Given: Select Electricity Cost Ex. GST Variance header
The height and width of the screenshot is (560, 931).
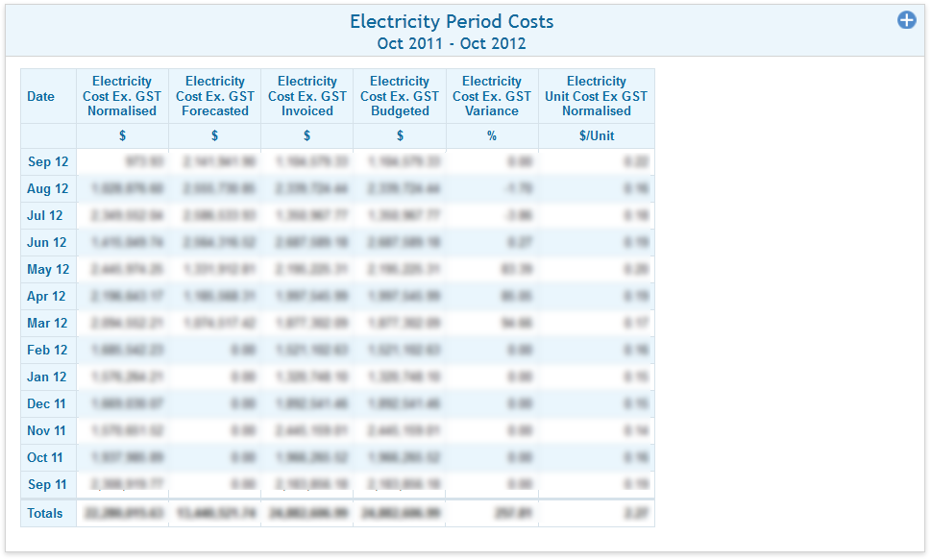Looking at the screenshot, I should tap(492, 96).
